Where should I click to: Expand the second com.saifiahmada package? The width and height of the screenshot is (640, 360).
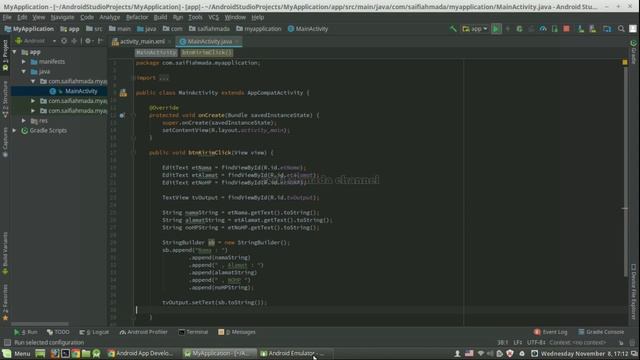(33, 101)
